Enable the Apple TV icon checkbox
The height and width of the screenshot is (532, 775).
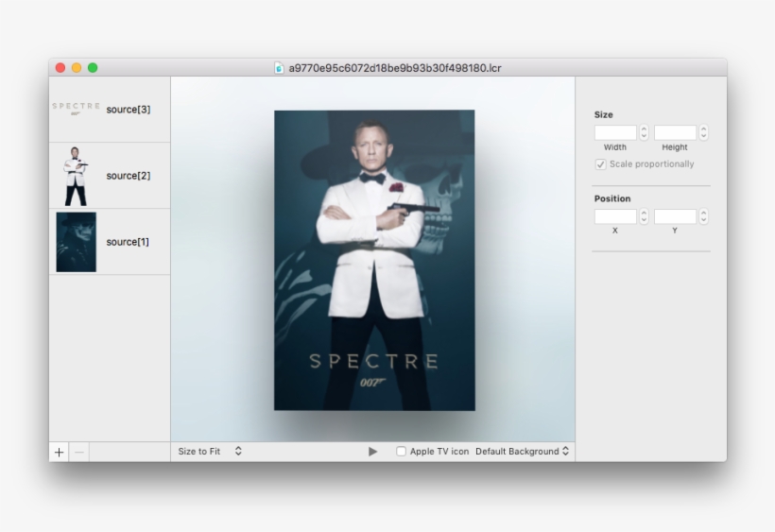[x=401, y=452]
